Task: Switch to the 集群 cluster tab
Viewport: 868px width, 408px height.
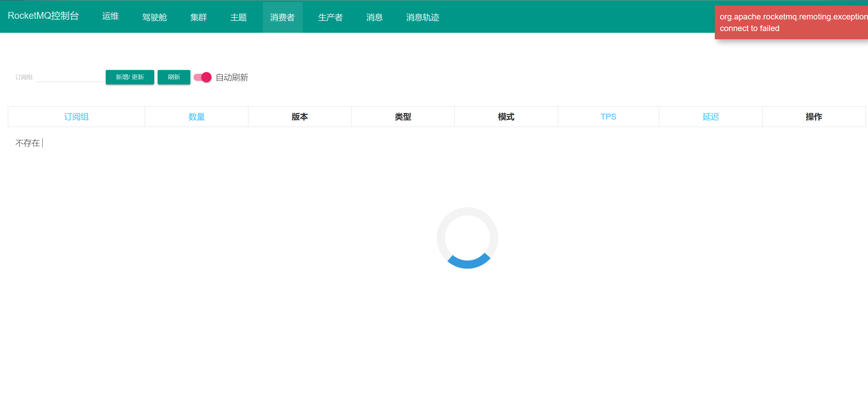Action: pos(198,17)
